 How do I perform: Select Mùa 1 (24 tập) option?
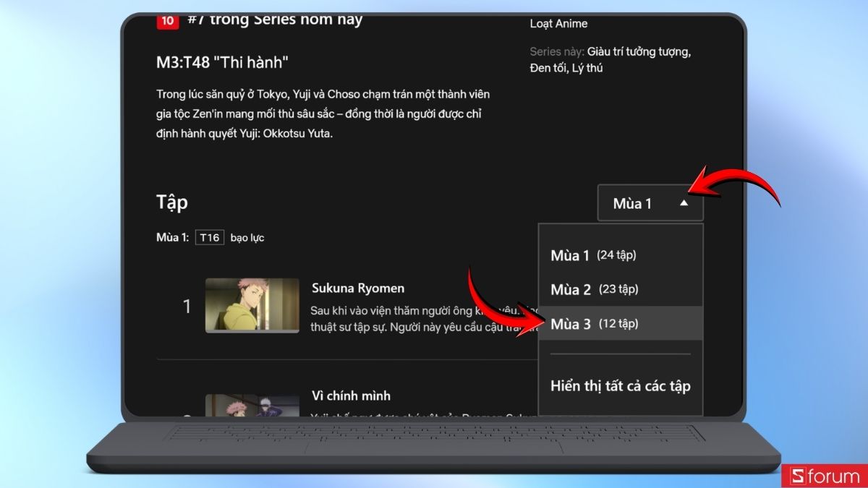tap(621, 255)
